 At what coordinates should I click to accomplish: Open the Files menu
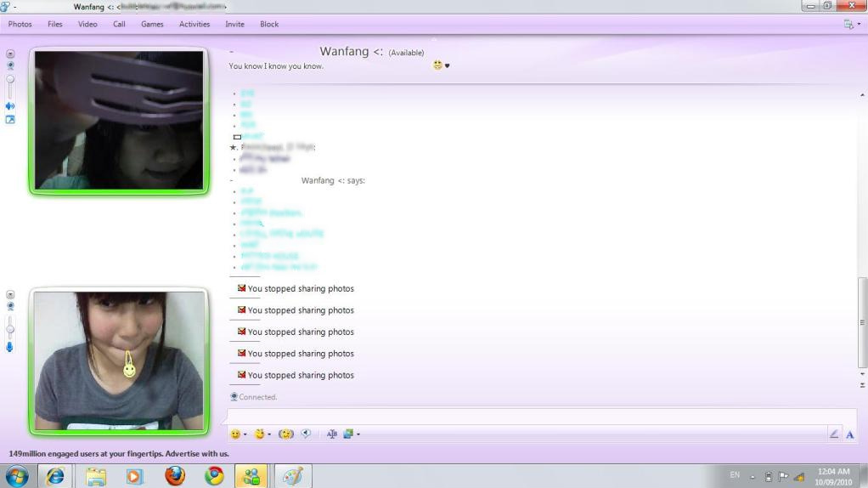55,25
